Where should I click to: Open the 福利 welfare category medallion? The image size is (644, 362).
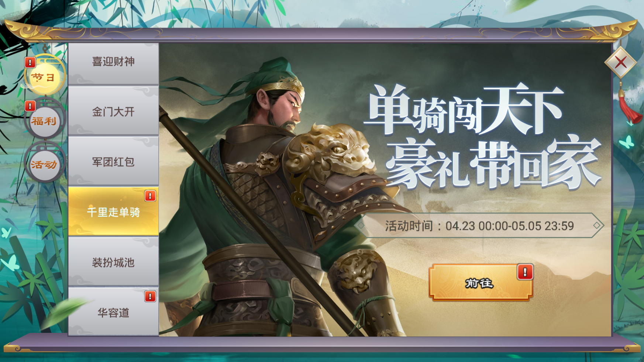click(x=45, y=120)
